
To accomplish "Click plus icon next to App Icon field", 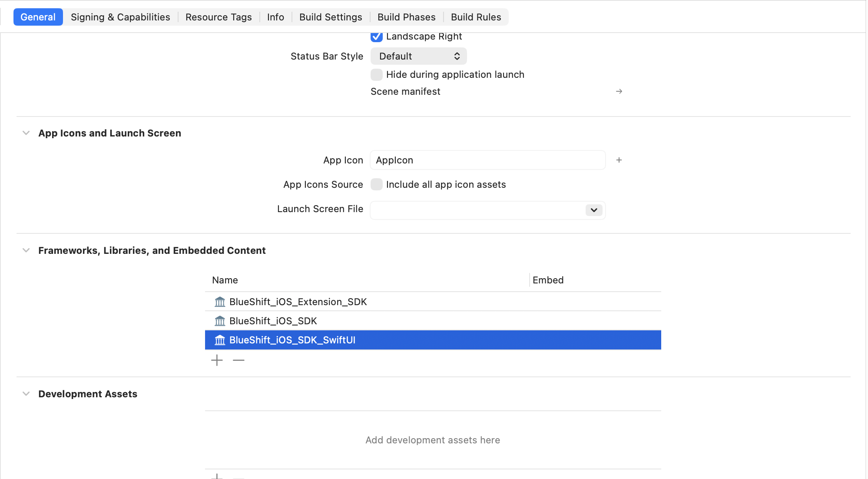I will coord(619,160).
